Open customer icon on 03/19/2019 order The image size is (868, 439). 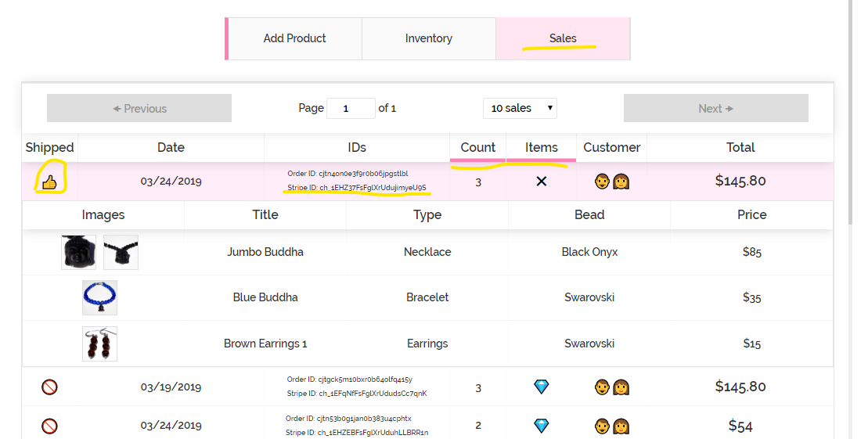click(x=611, y=387)
